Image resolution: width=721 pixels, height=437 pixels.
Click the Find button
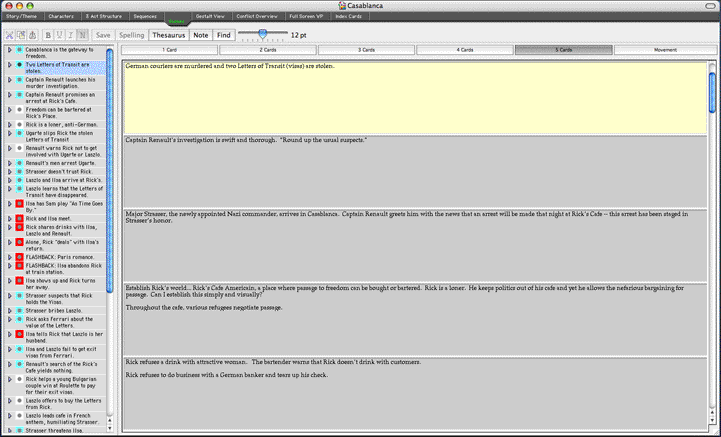point(224,35)
